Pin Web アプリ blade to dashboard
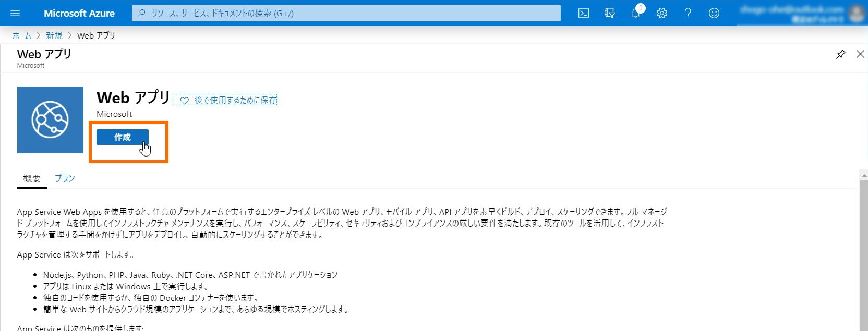The image size is (868, 331). [840, 54]
